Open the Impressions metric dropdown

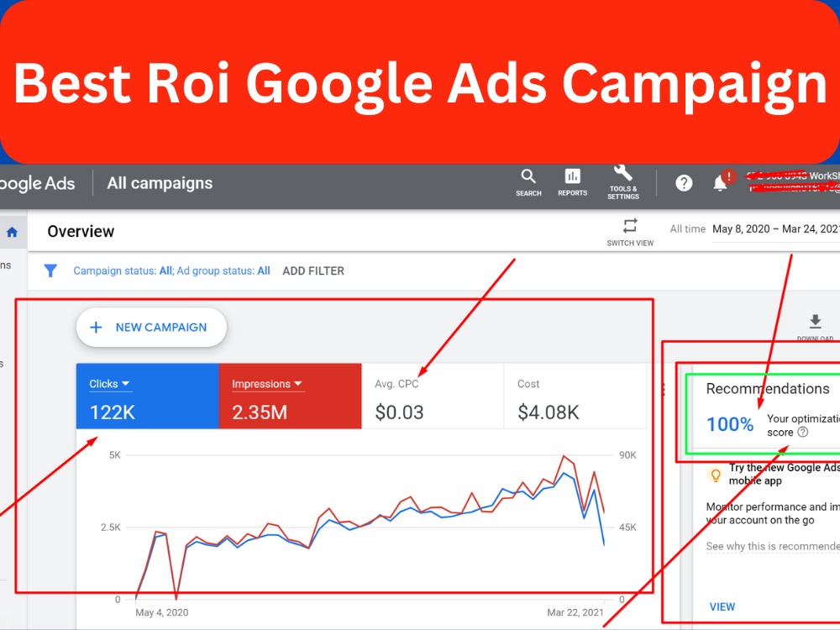[267, 384]
